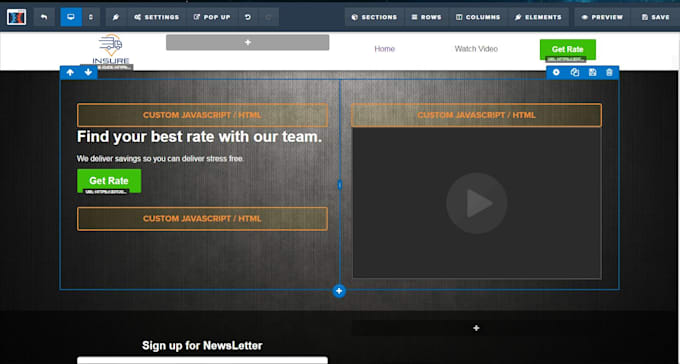The width and height of the screenshot is (680, 364).
Task: Open the Elements panel
Action: coord(538,17)
